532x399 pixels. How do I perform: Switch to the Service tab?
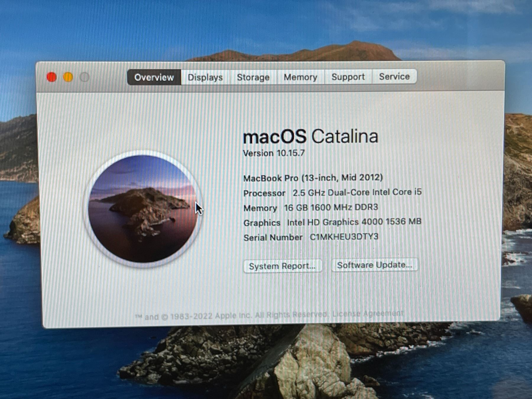394,77
